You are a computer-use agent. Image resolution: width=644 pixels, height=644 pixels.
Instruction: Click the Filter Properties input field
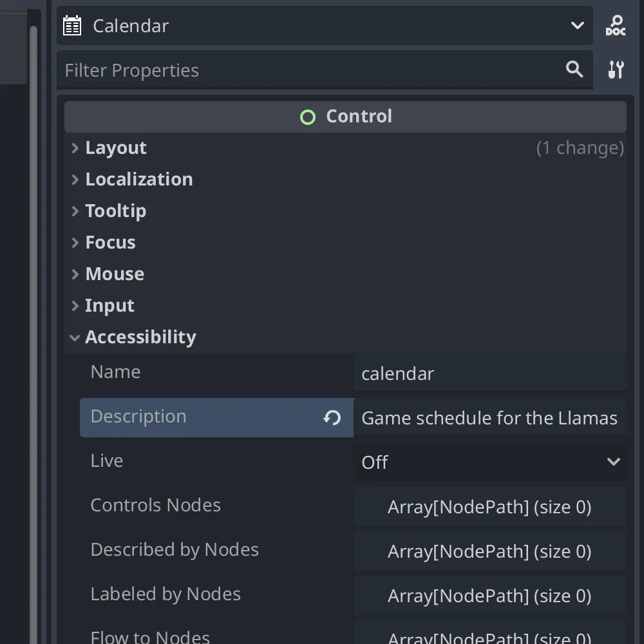[258, 70]
